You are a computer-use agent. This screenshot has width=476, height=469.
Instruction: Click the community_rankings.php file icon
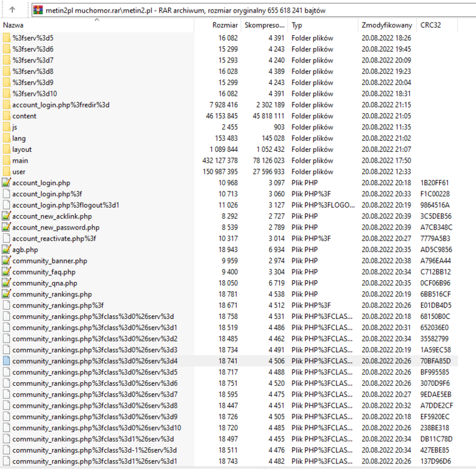coord(6,295)
